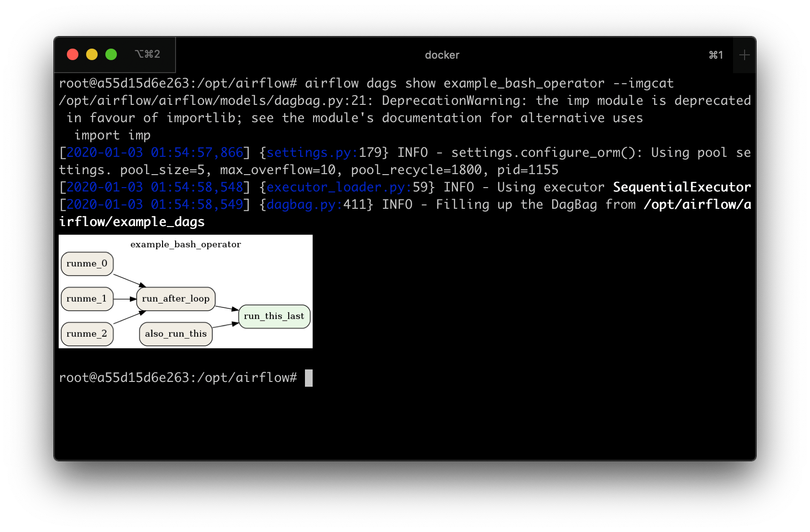
Task: Select the runme_1 task node
Action: pyautogui.click(x=87, y=299)
